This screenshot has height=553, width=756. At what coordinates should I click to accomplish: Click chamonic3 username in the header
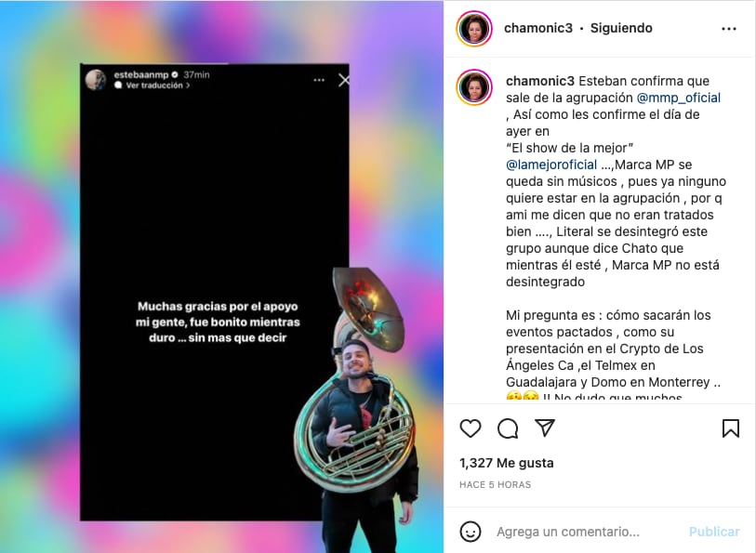[538, 28]
